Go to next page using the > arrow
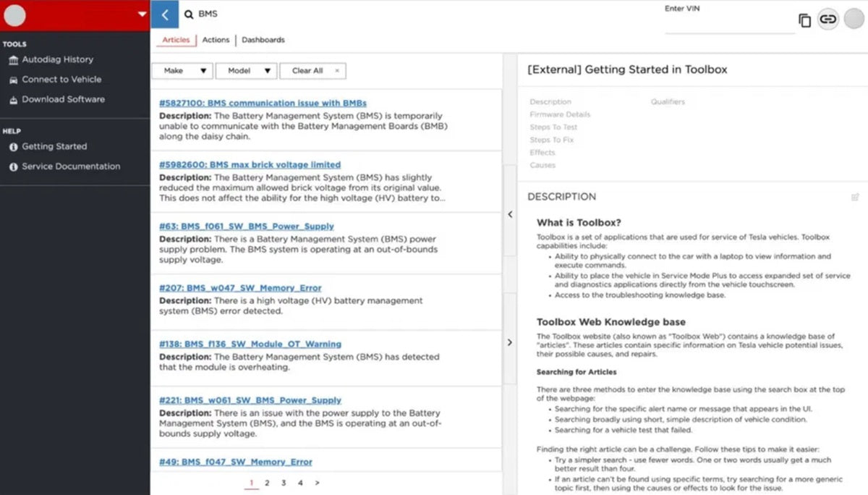868x495 pixels. pos(317,483)
